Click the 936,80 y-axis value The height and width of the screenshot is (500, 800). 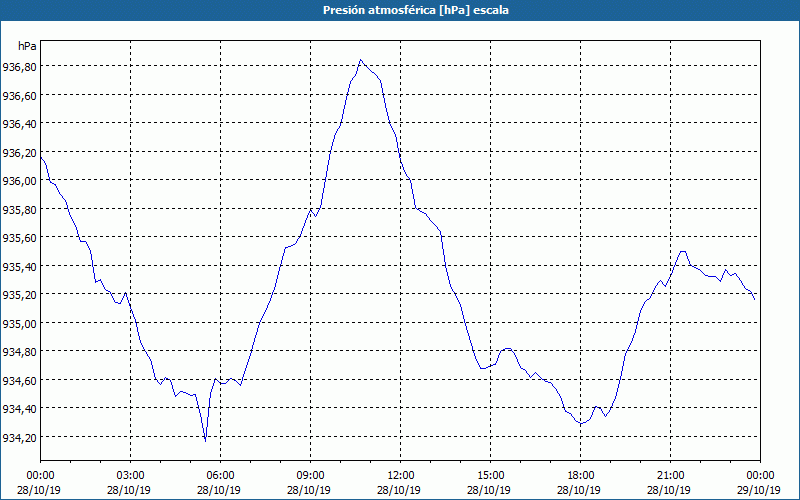tap(19, 66)
